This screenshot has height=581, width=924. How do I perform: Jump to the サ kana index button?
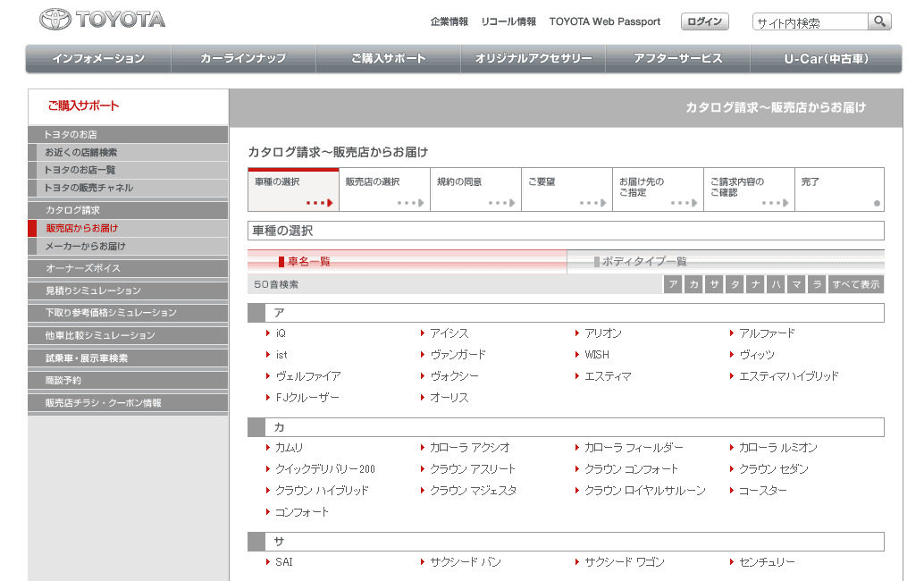click(715, 284)
